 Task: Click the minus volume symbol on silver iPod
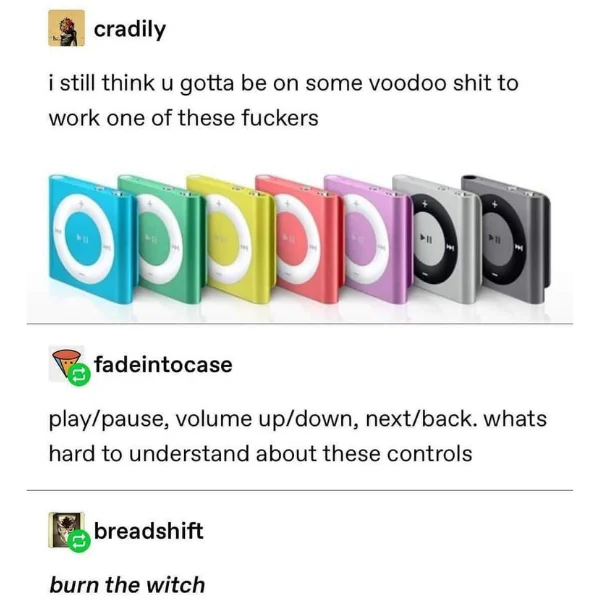(427, 274)
